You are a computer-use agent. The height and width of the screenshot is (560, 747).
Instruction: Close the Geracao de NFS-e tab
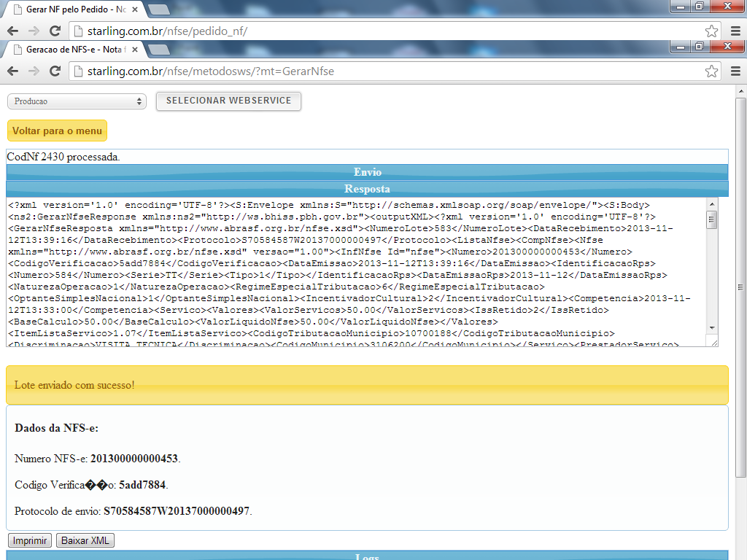tap(135, 50)
